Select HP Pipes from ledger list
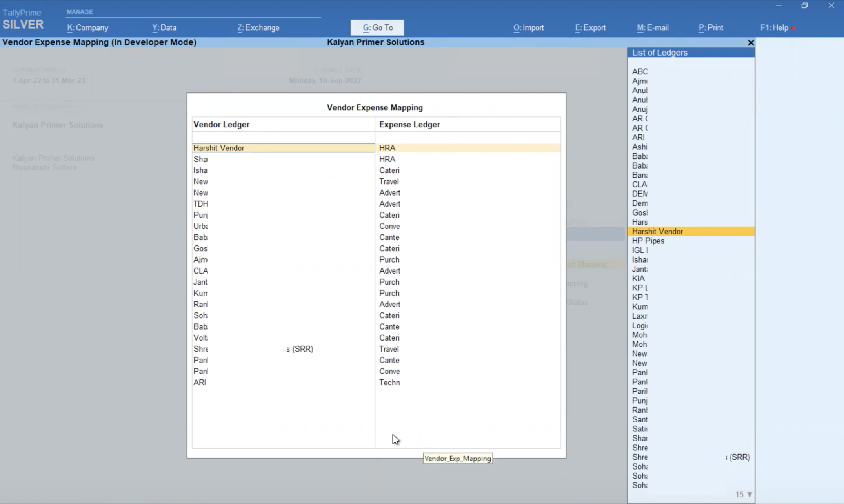This screenshot has height=504, width=844. point(648,241)
